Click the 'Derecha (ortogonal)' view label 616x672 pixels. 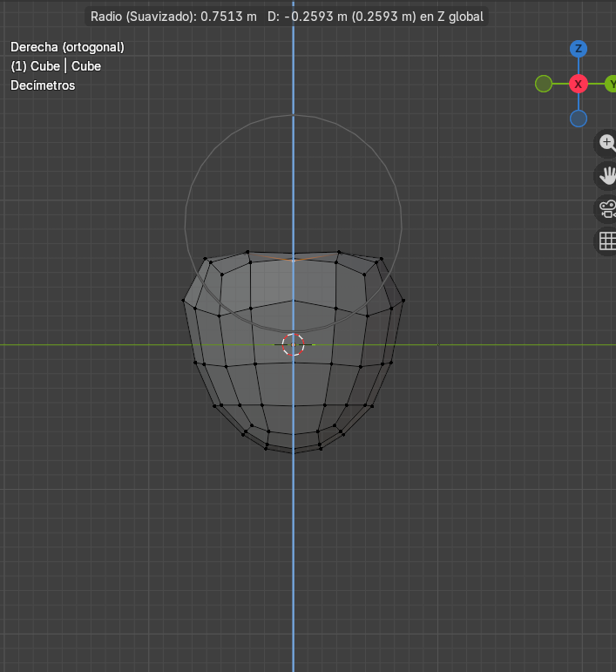[67, 47]
